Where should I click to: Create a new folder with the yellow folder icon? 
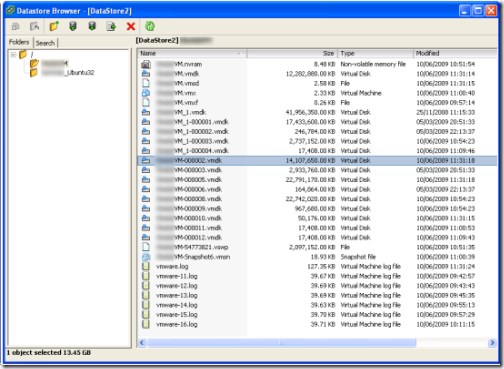[x=54, y=26]
